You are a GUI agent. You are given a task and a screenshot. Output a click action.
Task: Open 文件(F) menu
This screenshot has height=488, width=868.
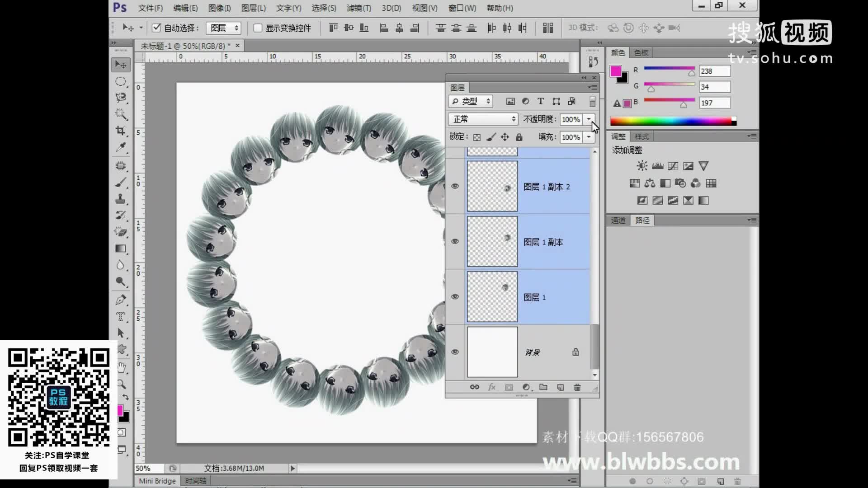click(150, 8)
